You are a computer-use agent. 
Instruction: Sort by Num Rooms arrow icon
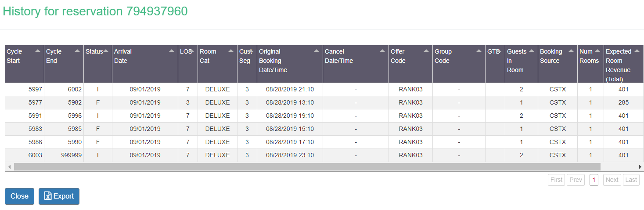[x=597, y=51]
